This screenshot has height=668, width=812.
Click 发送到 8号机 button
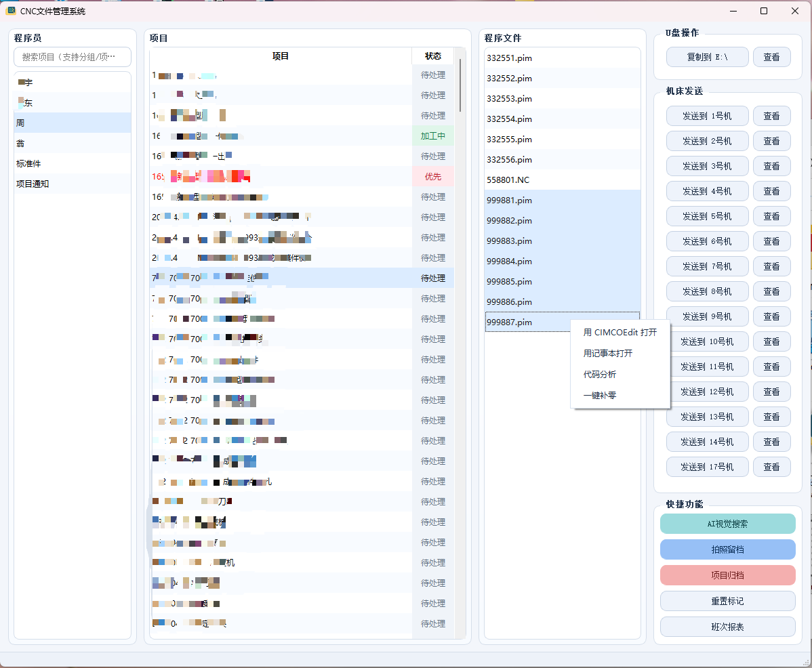tap(707, 291)
